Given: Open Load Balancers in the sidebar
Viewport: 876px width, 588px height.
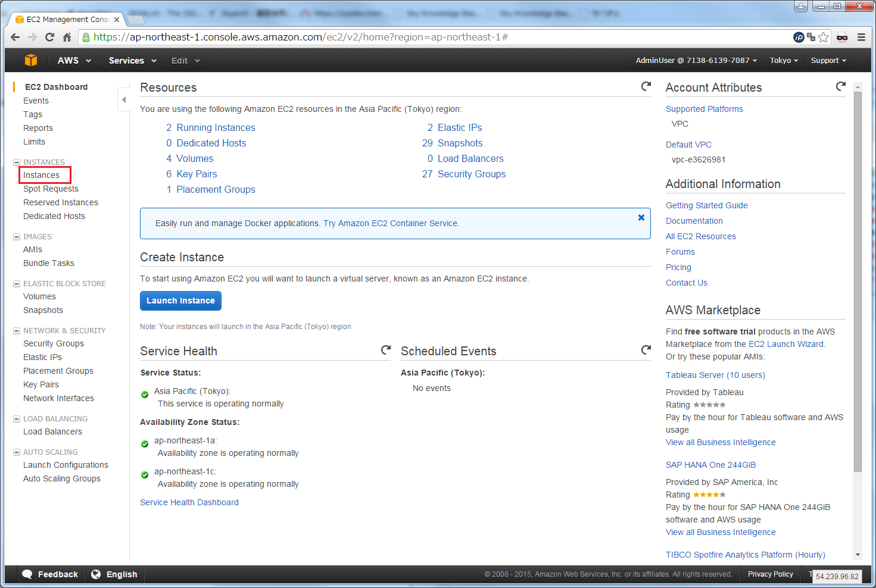Looking at the screenshot, I should pyautogui.click(x=52, y=431).
